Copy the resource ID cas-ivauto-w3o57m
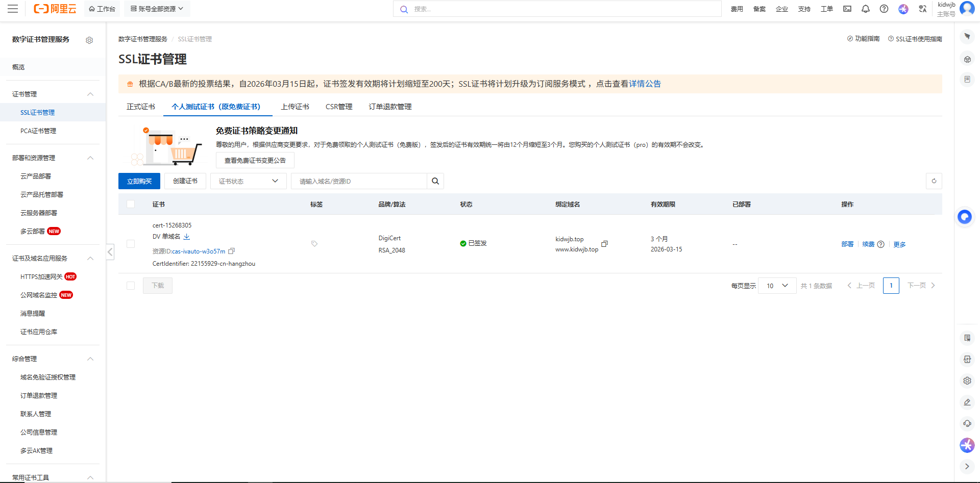 tap(231, 251)
